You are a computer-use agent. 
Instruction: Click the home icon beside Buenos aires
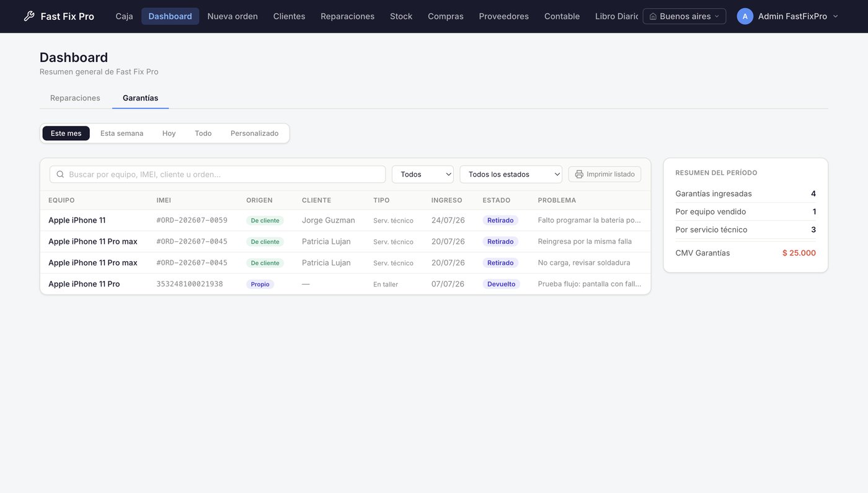click(x=653, y=16)
